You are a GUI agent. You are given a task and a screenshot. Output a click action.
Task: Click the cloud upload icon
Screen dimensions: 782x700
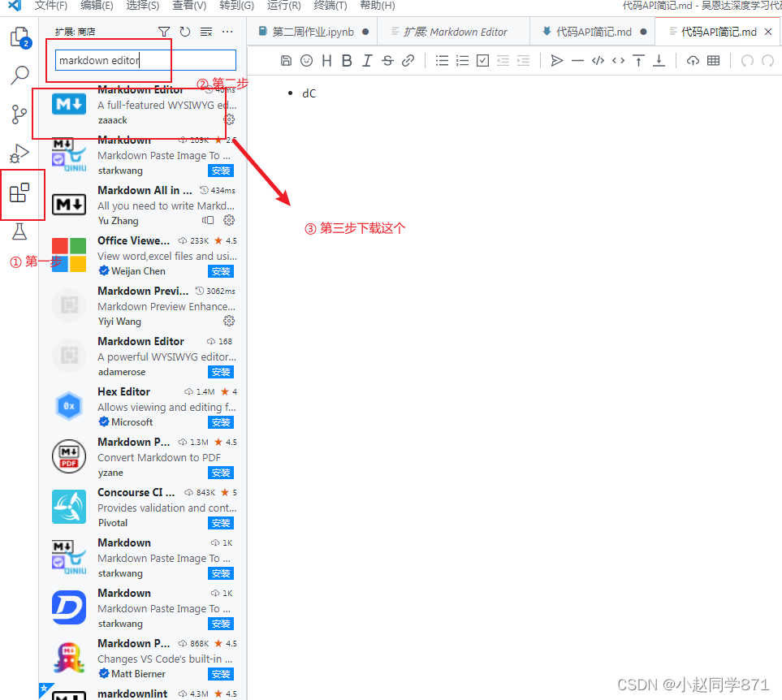(693, 60)
